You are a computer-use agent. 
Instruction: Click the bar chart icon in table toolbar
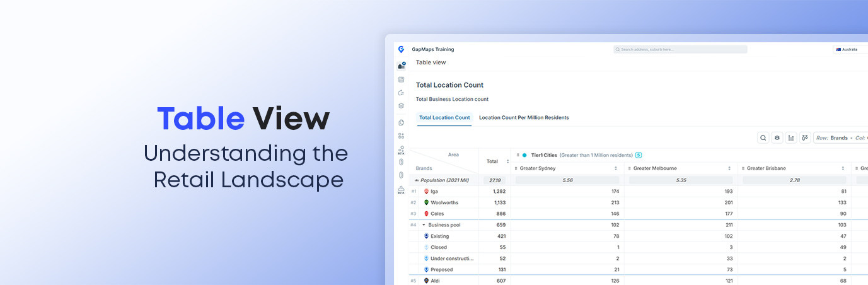pos(791,137)
